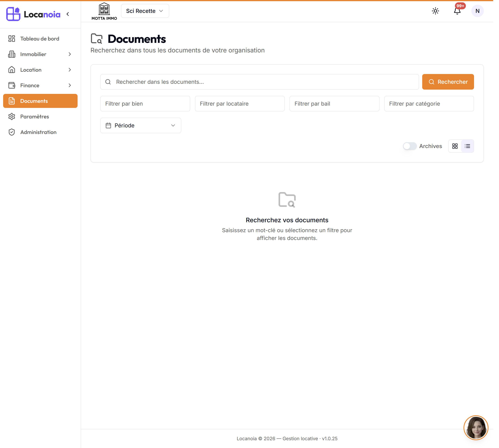Open the Filtrer par bien selector

tap(145, 104)
